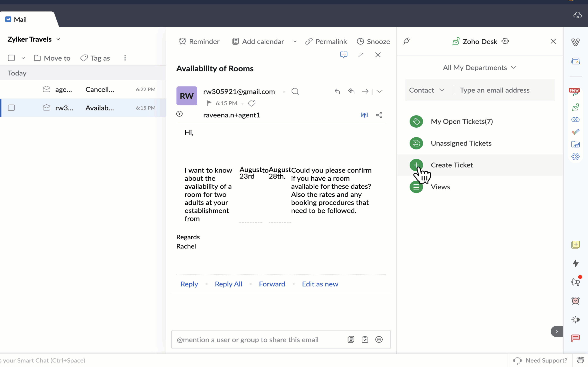The width and height of the screenshot is (588, 367).
Task: Click the Reminder alarm icon
Action: pyautogui.click(x=183, y=42)
